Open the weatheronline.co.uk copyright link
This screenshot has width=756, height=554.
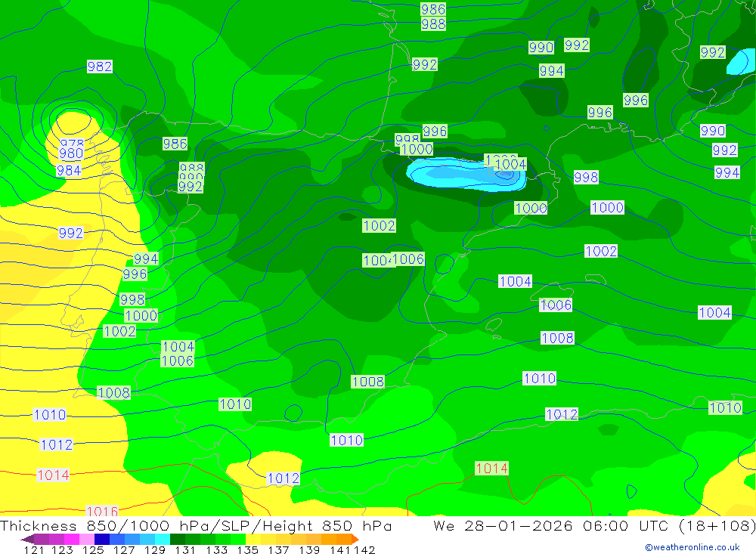(692, 547)
